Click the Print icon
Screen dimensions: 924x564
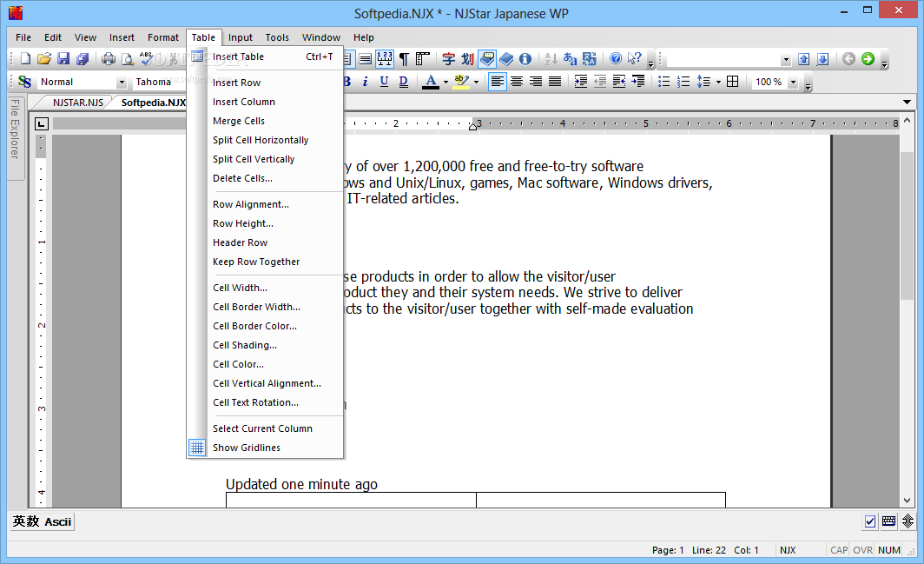109,58
